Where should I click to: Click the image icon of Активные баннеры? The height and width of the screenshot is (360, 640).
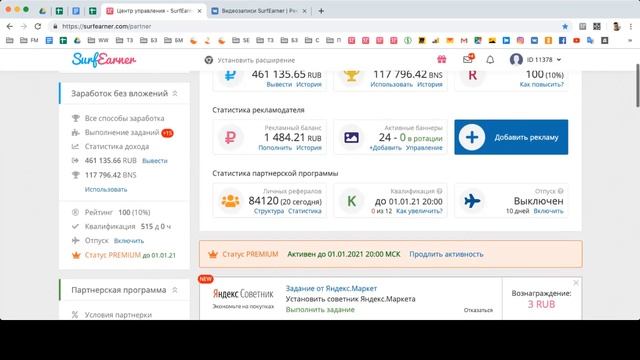[351, 138]
